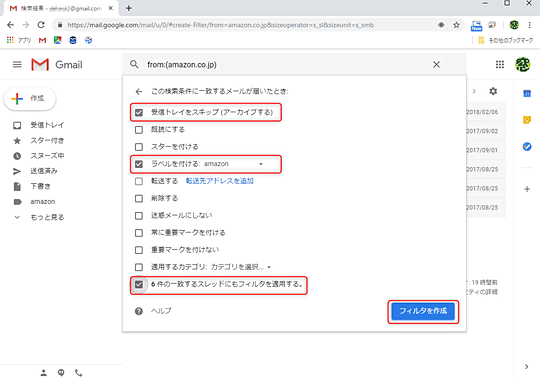The height and width of the screenshot is (380, 540).
Task: Reload the page
Action: click(x=41, y=25)
